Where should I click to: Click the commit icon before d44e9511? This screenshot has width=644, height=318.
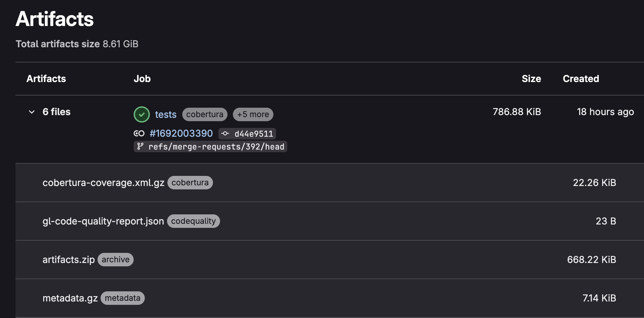[x=225, y=134]
